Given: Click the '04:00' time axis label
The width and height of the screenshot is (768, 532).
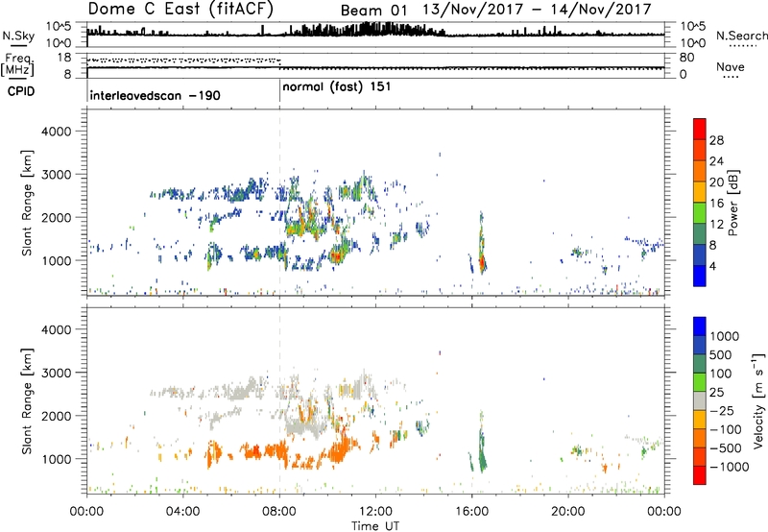Looking at the screenshot, I should pyautogui.click(x=182, y=512).
